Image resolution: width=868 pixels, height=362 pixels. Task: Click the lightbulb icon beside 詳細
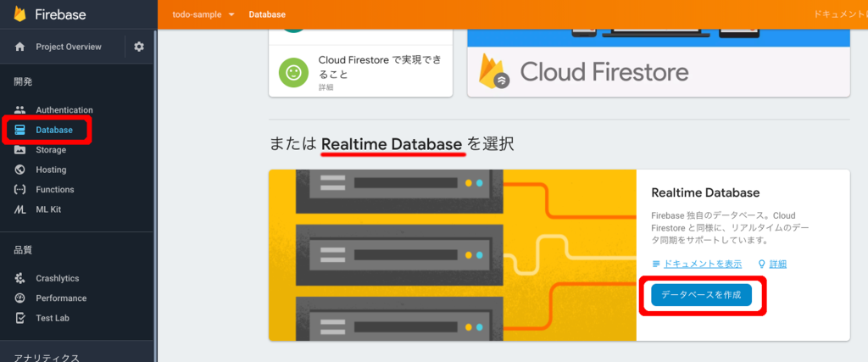[x=761, y=264]
